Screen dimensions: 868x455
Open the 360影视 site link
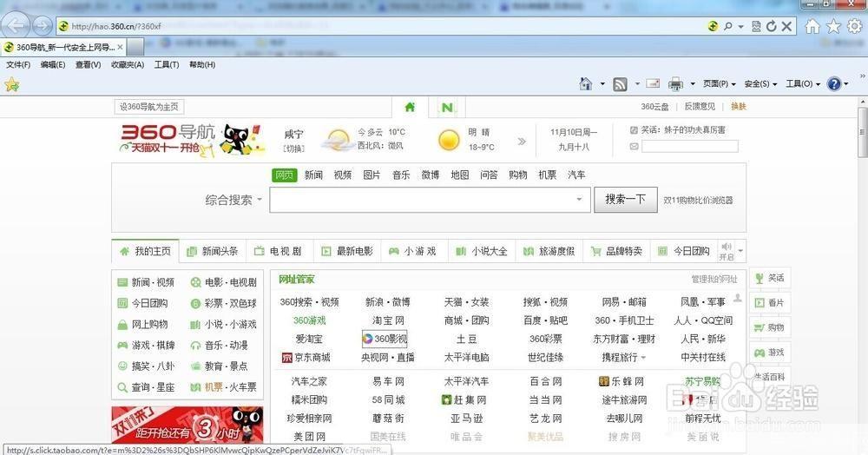click(x=385, y=339)
